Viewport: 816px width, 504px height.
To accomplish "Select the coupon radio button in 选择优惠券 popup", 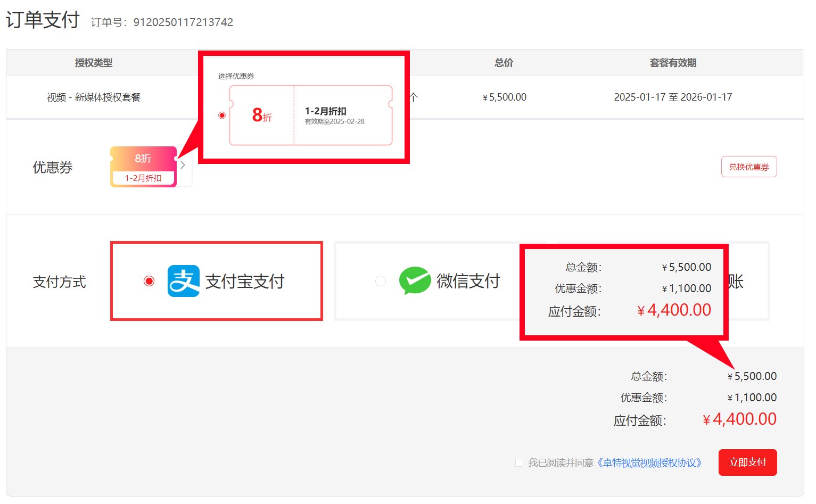I will 222,115.
